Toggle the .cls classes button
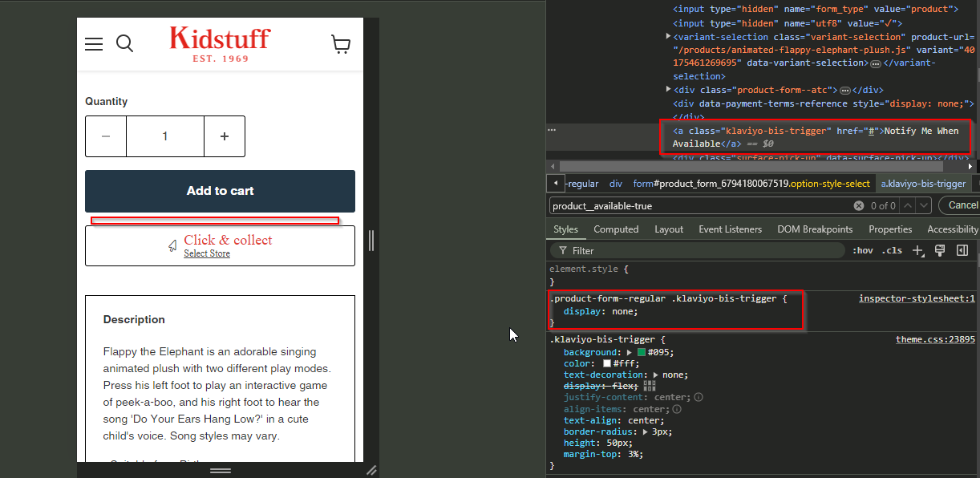980x478 pixels. click(x=892, y=250)
